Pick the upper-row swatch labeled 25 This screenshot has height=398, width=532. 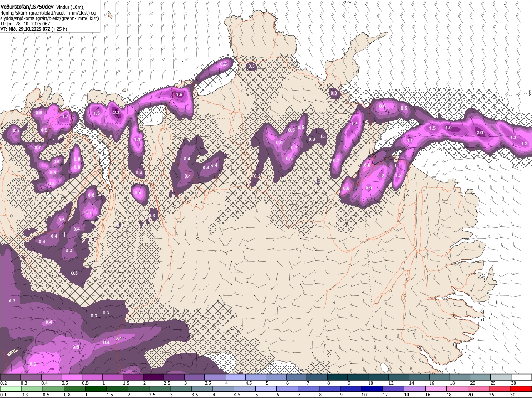500,377
